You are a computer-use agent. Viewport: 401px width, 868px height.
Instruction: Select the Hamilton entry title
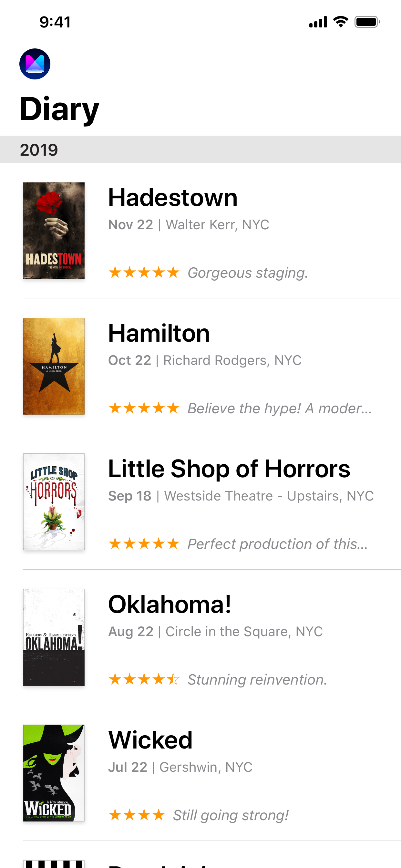[x=159, y=333]
